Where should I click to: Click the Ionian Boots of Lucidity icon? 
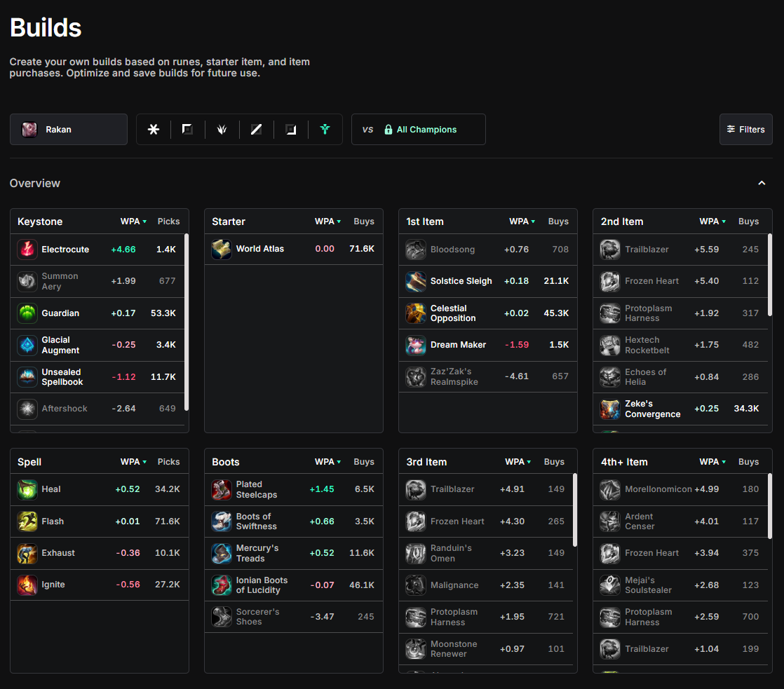click(x=222, y=585)
